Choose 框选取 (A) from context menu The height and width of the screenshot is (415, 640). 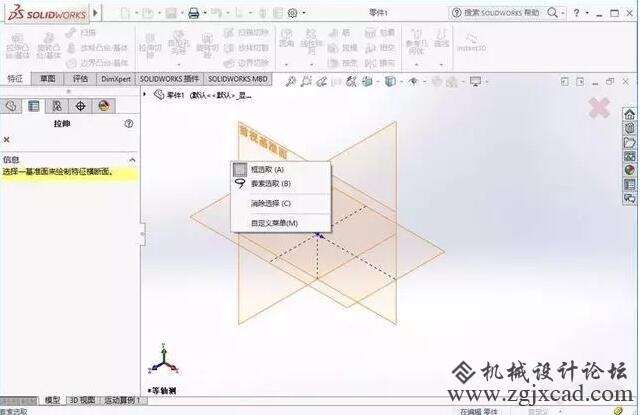[281, 169]
